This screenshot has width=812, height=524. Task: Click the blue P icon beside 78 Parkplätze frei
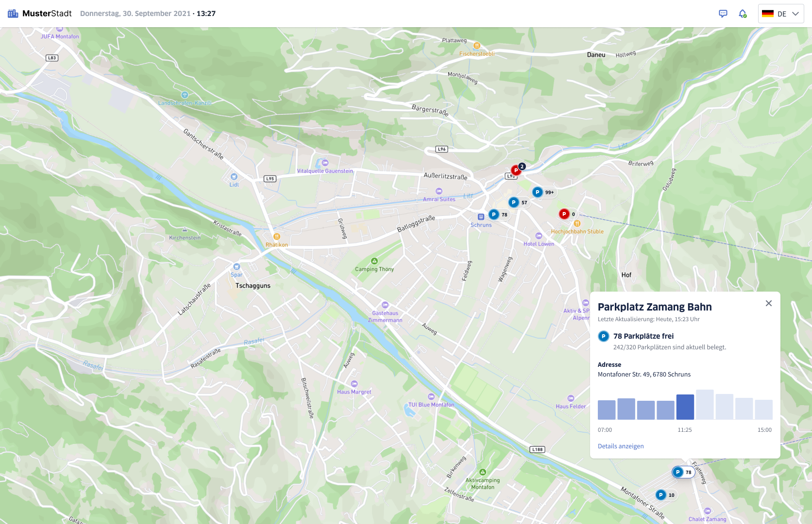[603, 335]
